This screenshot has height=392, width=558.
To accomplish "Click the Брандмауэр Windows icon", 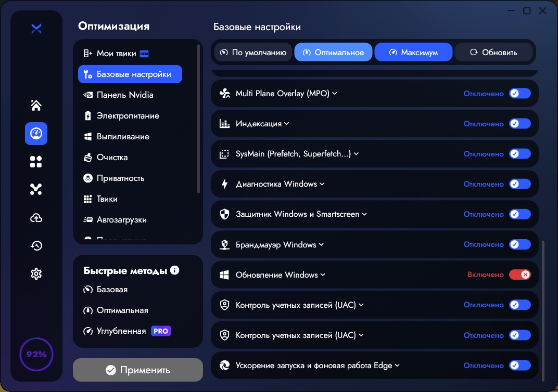I will coord(224,244).
